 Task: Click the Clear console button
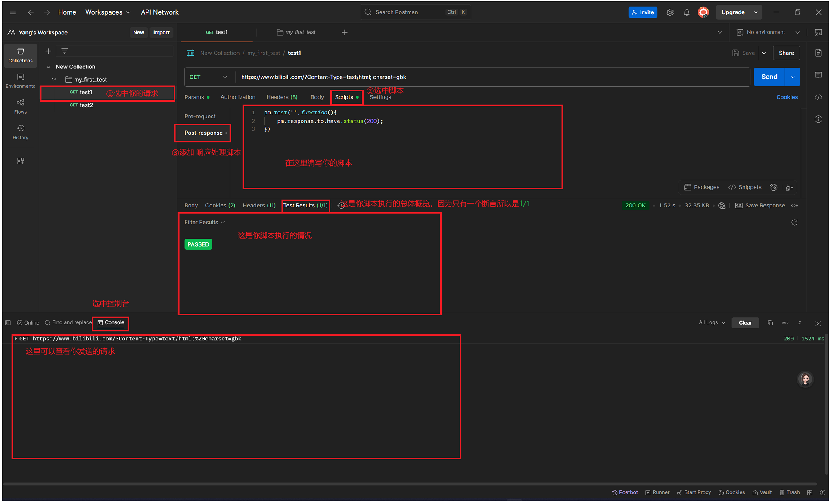coord(745,323)
